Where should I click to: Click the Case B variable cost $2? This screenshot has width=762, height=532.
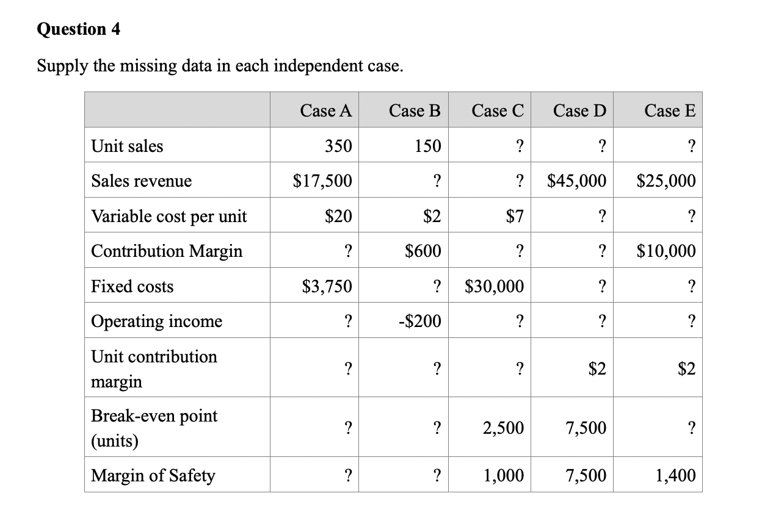tap(432, 216)
